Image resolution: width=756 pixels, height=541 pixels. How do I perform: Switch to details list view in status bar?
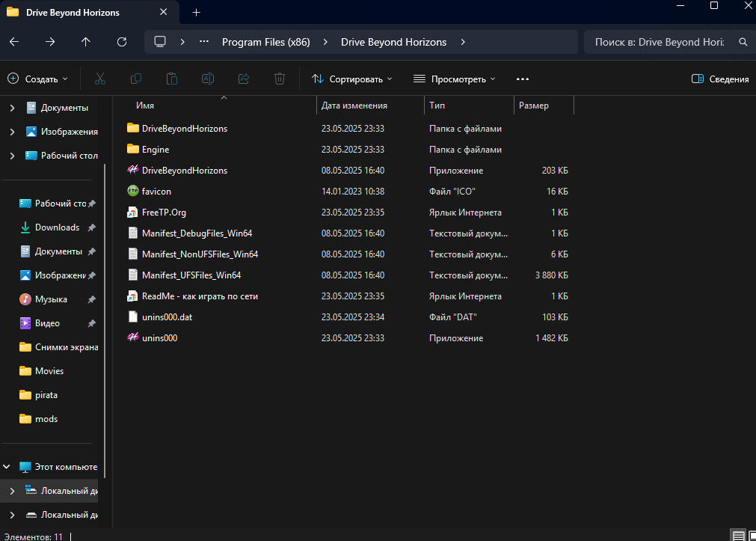[738, 536]
